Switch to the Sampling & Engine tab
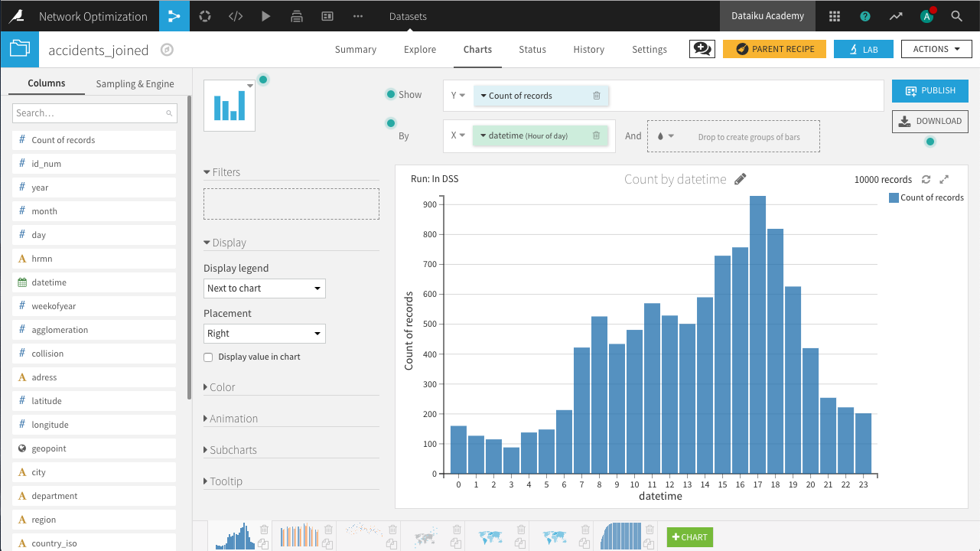This screenshot has height=551, width=980. [135, 84]
